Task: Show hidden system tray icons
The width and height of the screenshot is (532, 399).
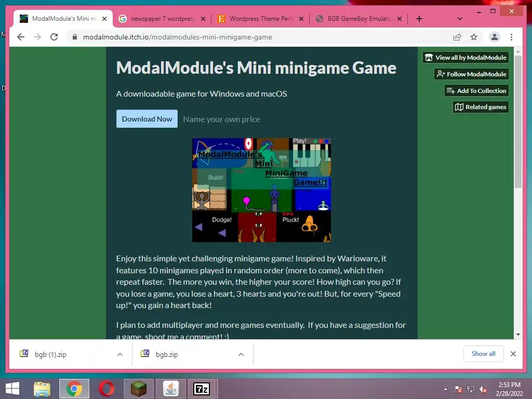Action: pyautogui.click(x=445, y=389)
